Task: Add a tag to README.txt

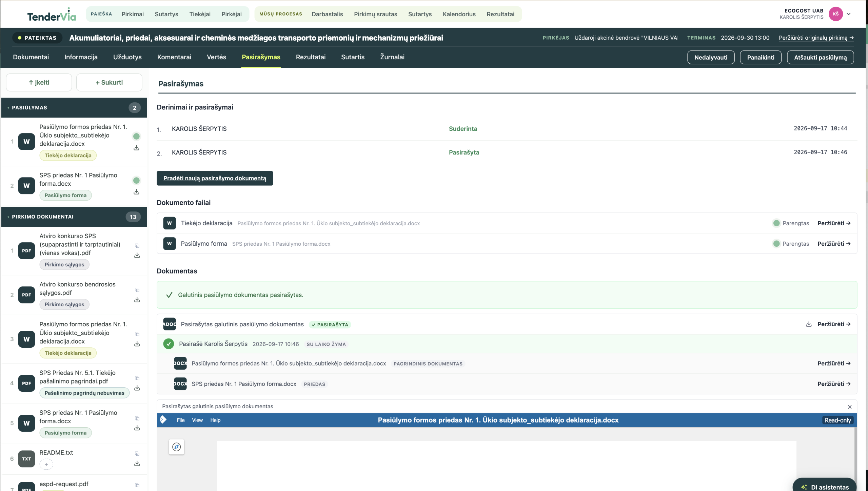Action: click(46, 464)
